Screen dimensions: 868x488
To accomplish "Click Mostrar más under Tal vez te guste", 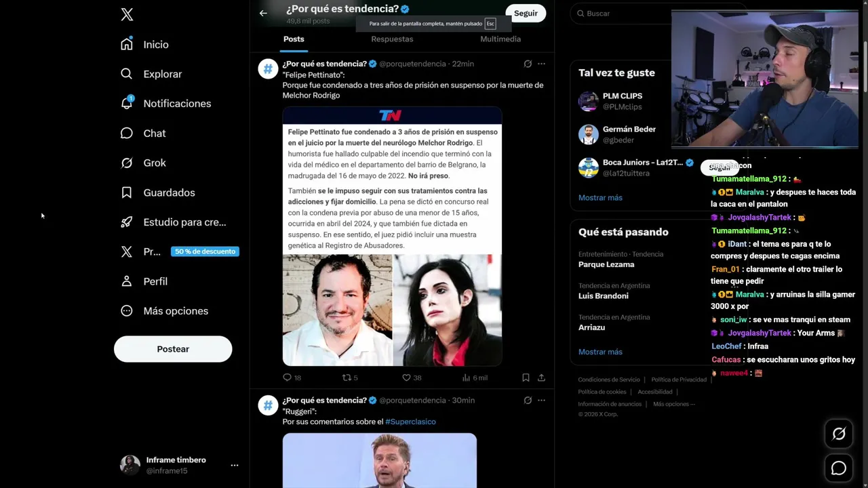I will (x=600, y=198).
